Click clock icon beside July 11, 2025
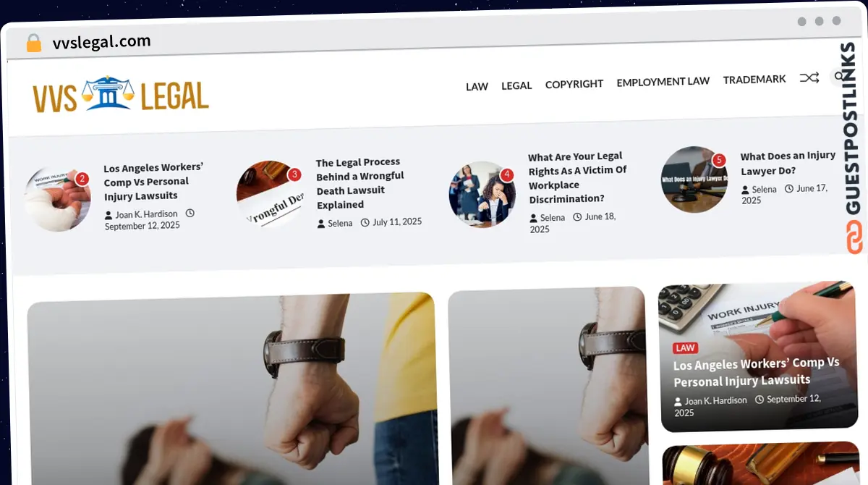The image size is (868, 485). tap(365, 223)
